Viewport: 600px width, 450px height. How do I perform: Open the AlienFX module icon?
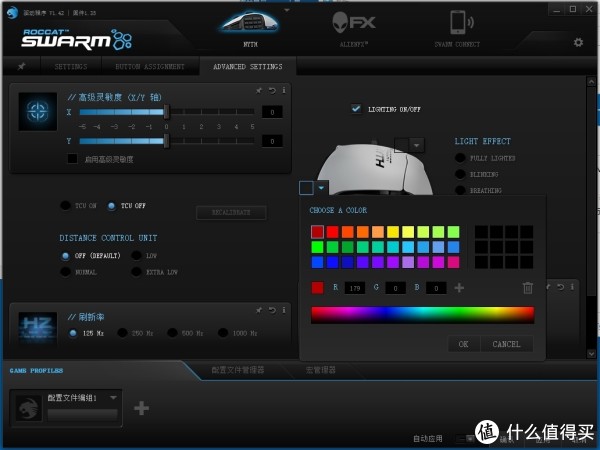point(354,22)
